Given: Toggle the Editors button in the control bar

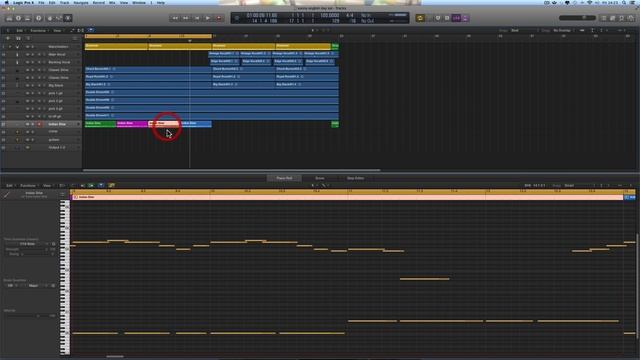Looking at the screenshot, I should pyautogui.click(x=68, y=18).
